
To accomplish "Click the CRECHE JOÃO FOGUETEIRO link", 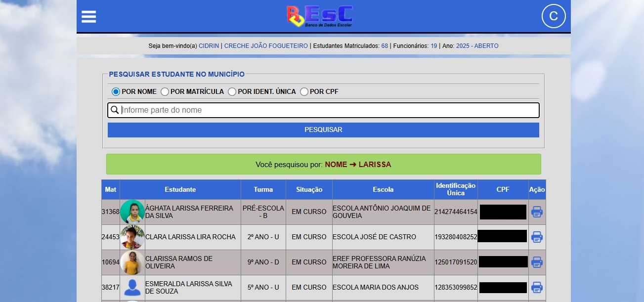I will 266,46.
